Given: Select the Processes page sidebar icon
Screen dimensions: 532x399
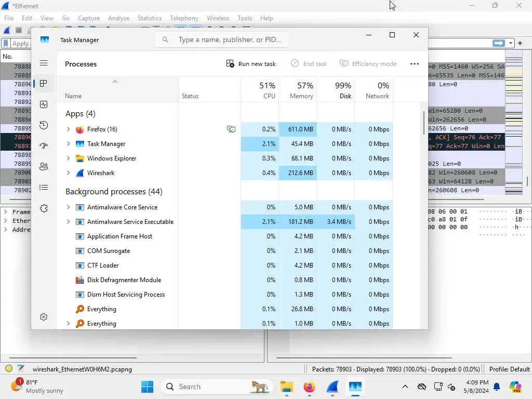Looking at the screenshot, I should click(x=44, y=84).
